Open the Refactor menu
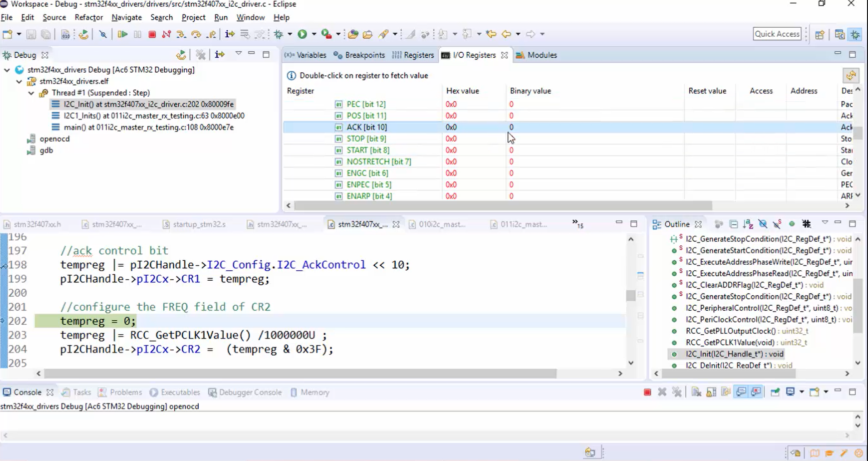This screenshot has width=868, height=461. 88,17
